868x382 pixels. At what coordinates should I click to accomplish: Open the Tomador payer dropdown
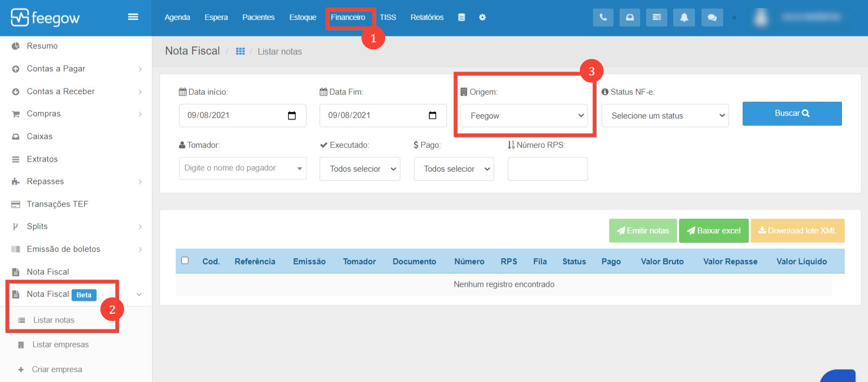(242, 169)
